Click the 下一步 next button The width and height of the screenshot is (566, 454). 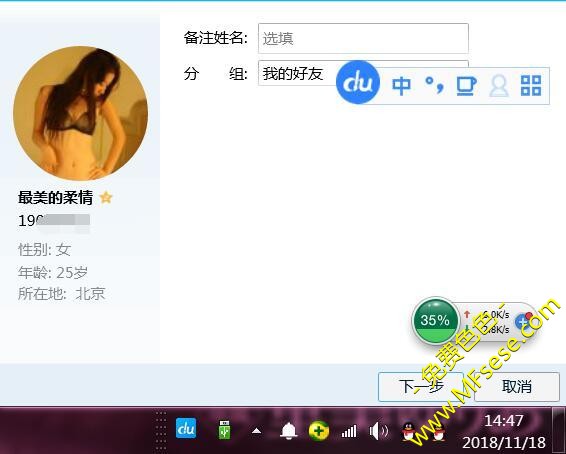(421, 387)
